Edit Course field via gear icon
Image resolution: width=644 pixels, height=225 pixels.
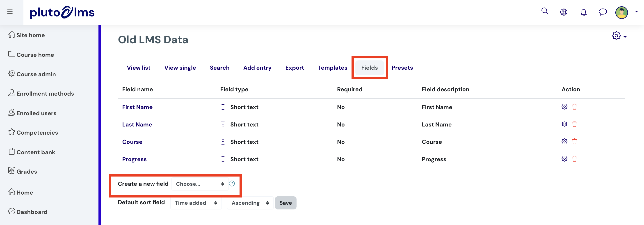click(x=564, y=142)
